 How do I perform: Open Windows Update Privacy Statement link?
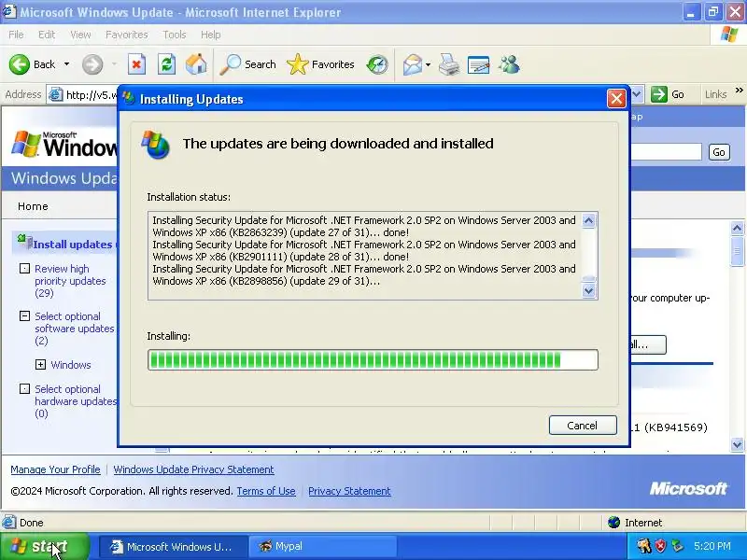[193, 469]
